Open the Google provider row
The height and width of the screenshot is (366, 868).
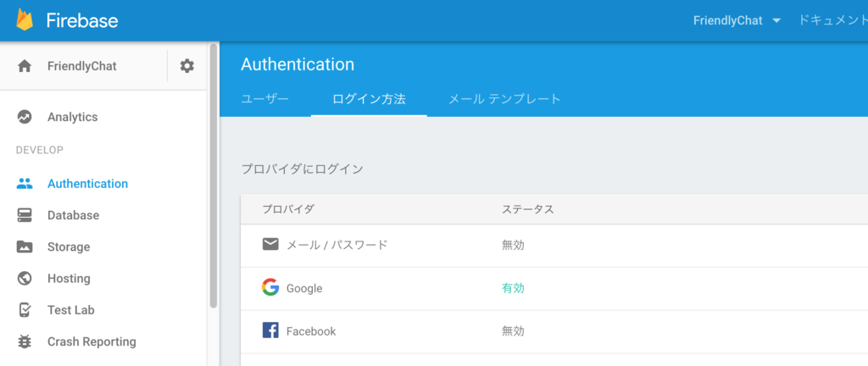(x=554, y=289)
